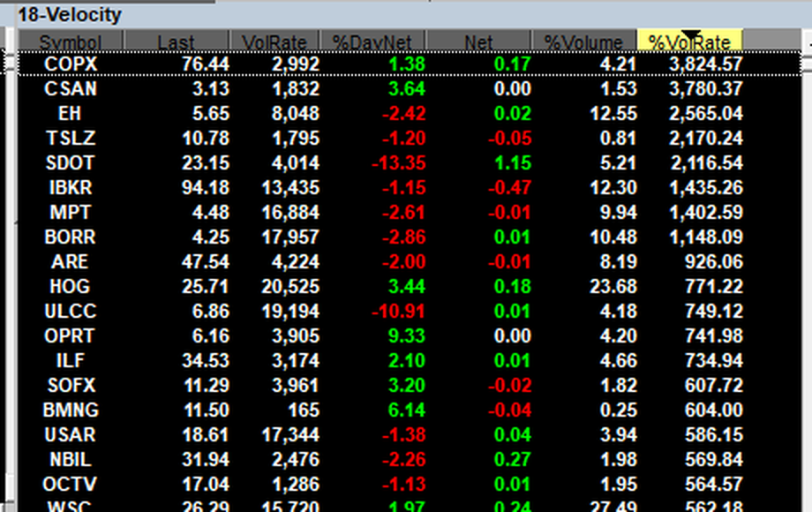Click BORR VolRate value 17,957
The height and width of the screenshot is (512, 812).
[290, 237]
